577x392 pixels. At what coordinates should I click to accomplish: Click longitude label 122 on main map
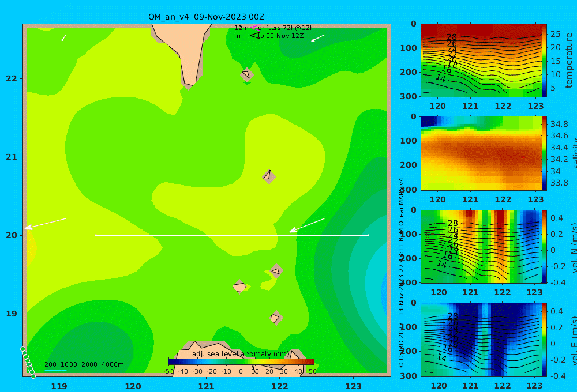[280, 386]
